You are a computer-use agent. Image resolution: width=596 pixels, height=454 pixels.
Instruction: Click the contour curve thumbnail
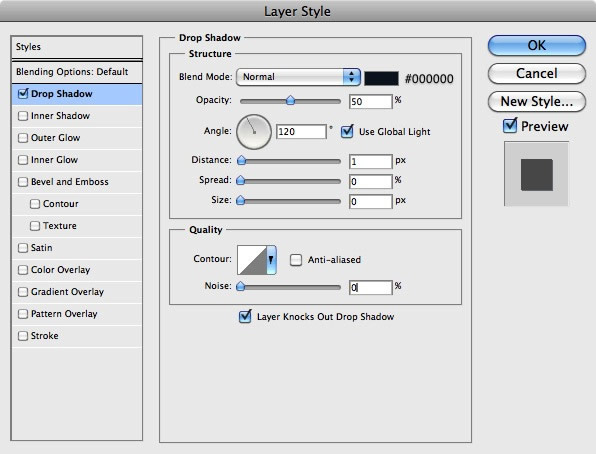click(252, 260)
